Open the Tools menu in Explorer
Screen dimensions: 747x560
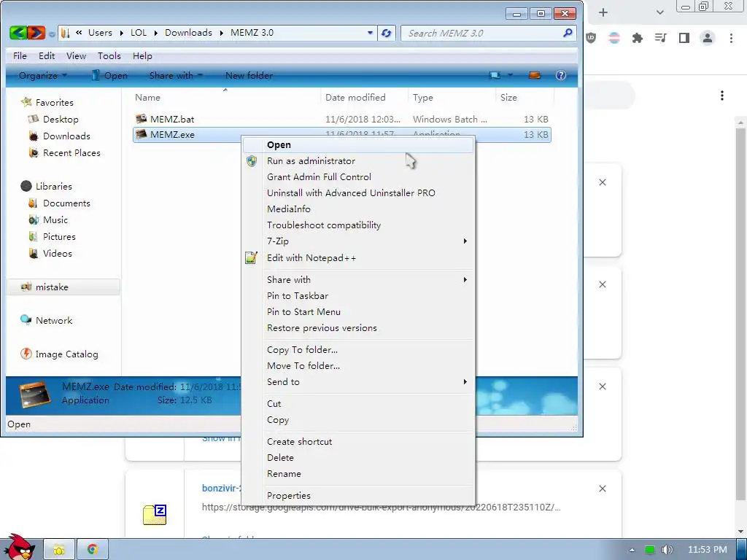[109, 55]
